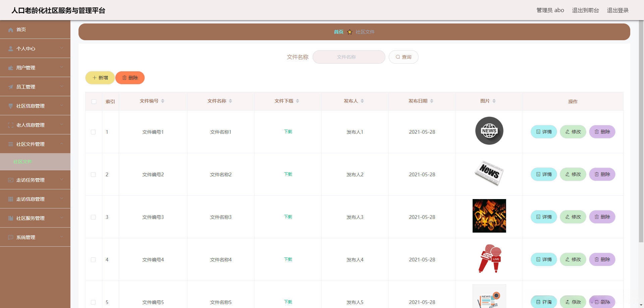Image resolution: width=644 pixels, height=308 pixels.
Task: Open 详情 for 文件编号1
Action: pyautogui.click(x=544, y=132)
